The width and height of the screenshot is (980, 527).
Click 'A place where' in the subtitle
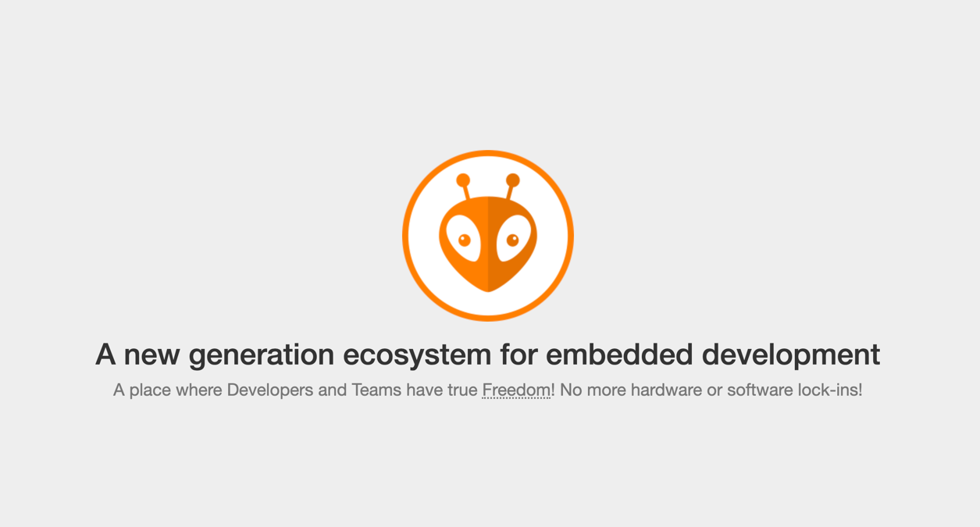point(167,390)
